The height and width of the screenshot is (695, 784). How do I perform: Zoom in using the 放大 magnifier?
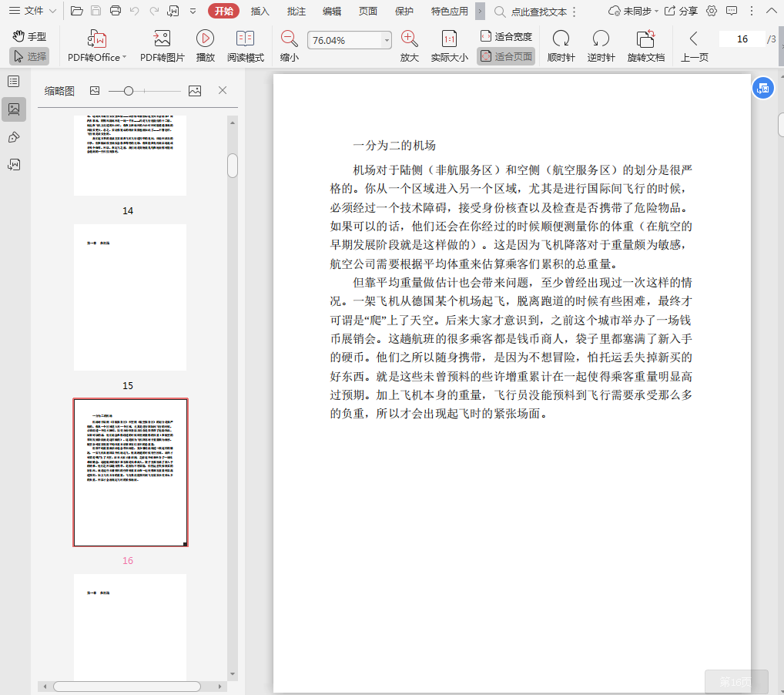(x=410, y=39)
